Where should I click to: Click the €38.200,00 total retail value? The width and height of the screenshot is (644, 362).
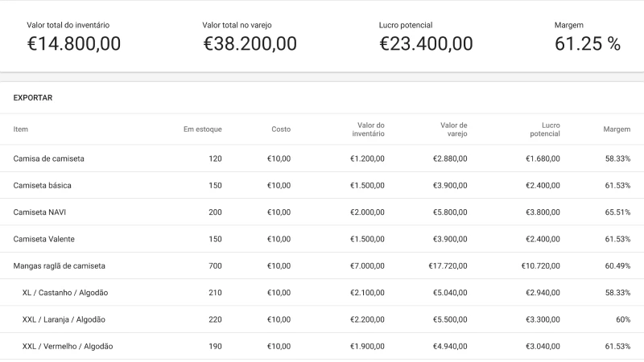pyautogui.click(x=250, y=44)
